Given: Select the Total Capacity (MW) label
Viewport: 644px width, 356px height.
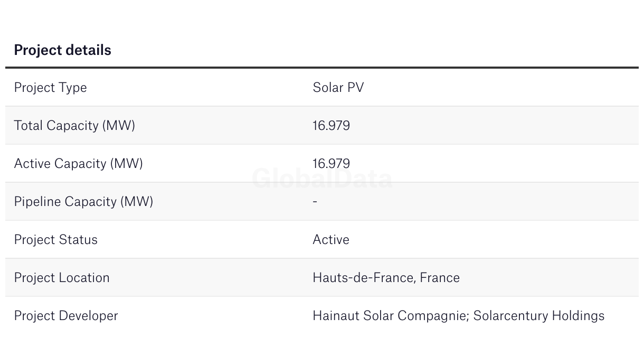Looking at the screenshot, I should (74, 126).
